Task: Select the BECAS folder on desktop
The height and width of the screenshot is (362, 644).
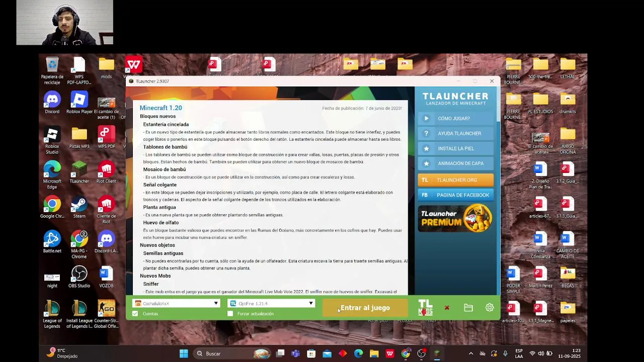Action: pos(568,277)
